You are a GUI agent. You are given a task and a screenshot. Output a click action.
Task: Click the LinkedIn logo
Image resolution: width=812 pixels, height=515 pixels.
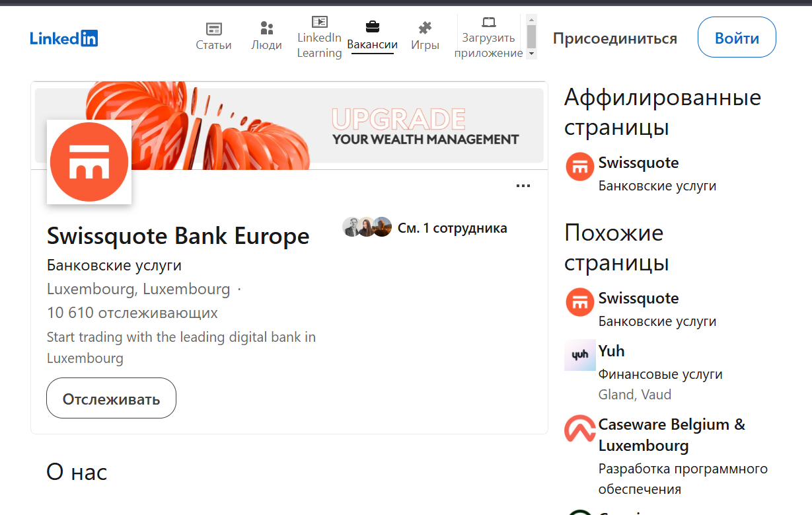pyautogui.click(x=64, y=38)
